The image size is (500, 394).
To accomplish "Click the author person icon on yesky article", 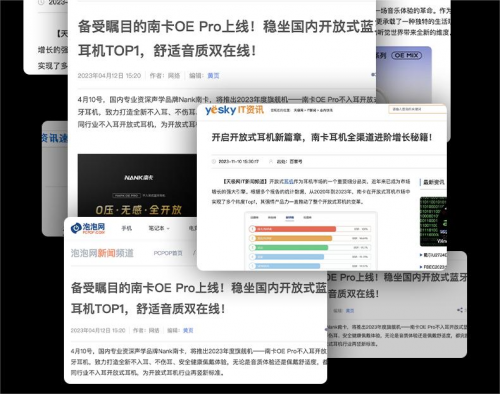I will [271, 161].
